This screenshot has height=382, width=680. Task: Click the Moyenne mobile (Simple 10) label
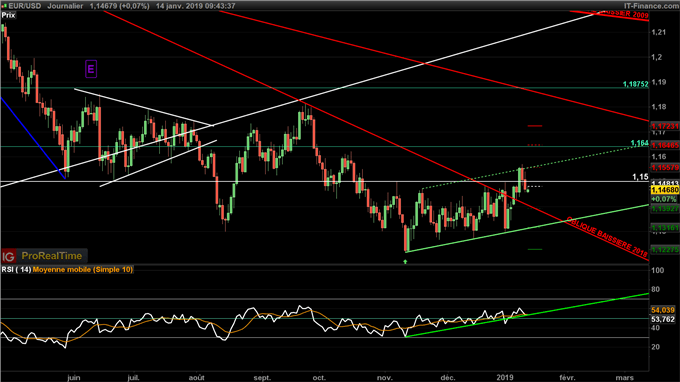[x=83, y=270]
